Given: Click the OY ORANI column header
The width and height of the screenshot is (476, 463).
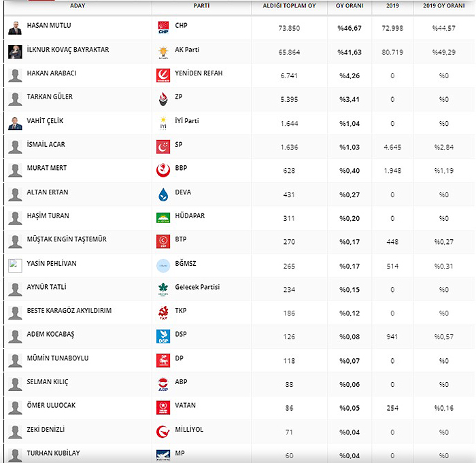Looking at the screenshot, I should coord(350,5).
